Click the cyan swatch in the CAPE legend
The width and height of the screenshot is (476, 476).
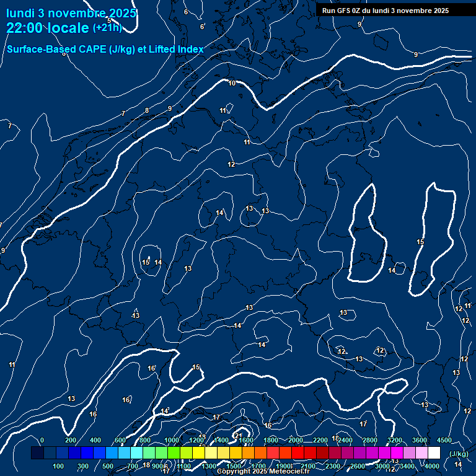click(136, 452)
